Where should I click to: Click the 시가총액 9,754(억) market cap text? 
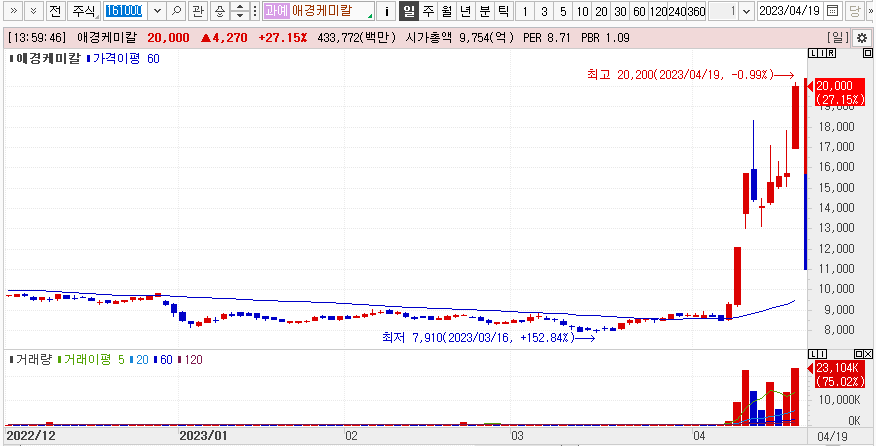(461, 38)
